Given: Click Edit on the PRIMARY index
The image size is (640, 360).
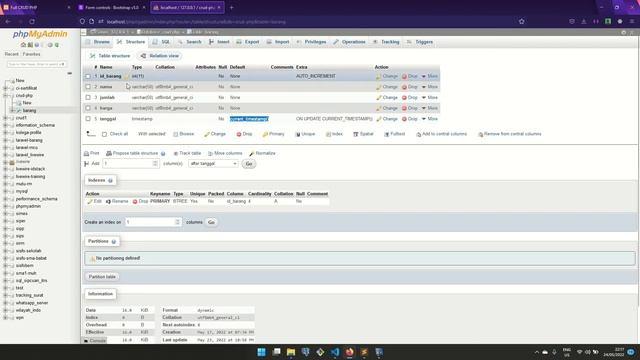Looking at the screenshot, I should pos(94,202).
